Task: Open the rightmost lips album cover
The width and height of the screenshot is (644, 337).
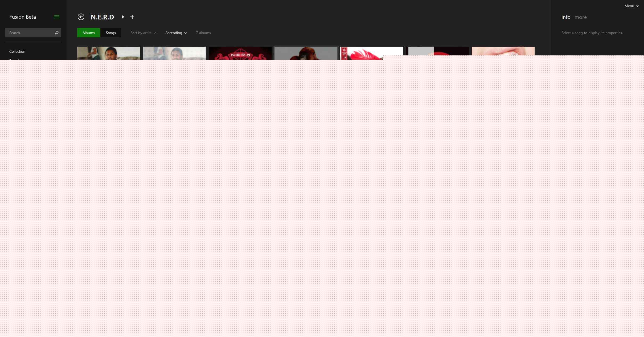Action: (x=503, y=51)
